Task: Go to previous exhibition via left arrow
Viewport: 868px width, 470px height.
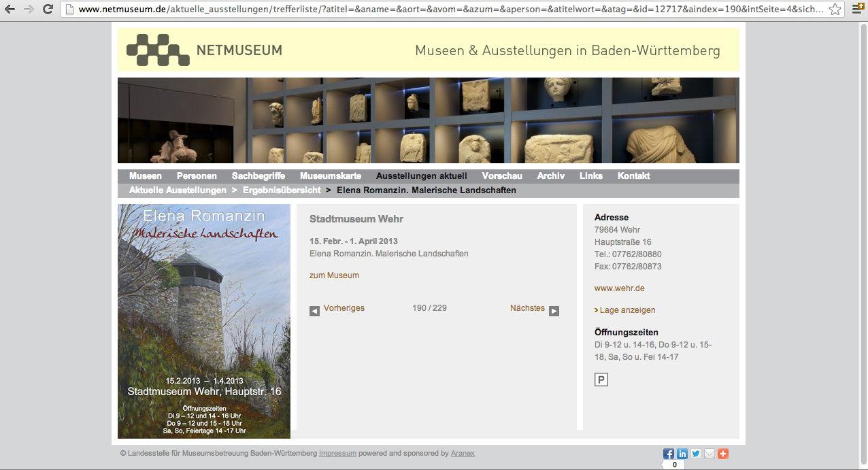Action: tap(314, 311)
